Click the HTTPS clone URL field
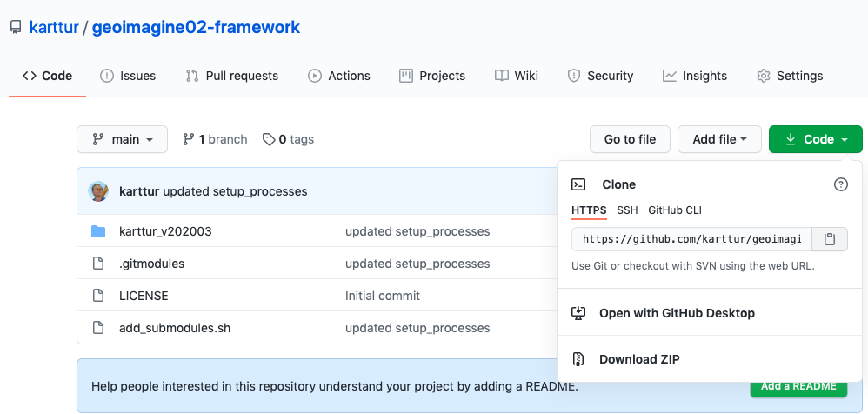Viewport: 868px width, 414px height. click(691, 239)
